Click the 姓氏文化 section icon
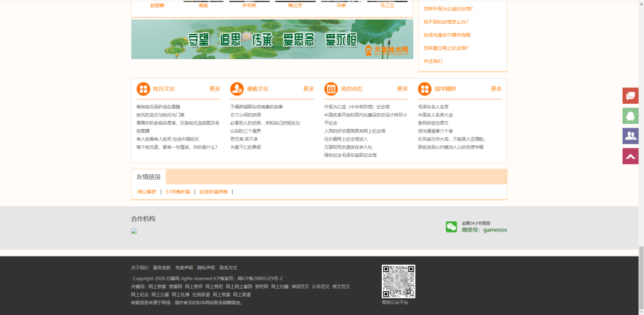 point(143,89)
